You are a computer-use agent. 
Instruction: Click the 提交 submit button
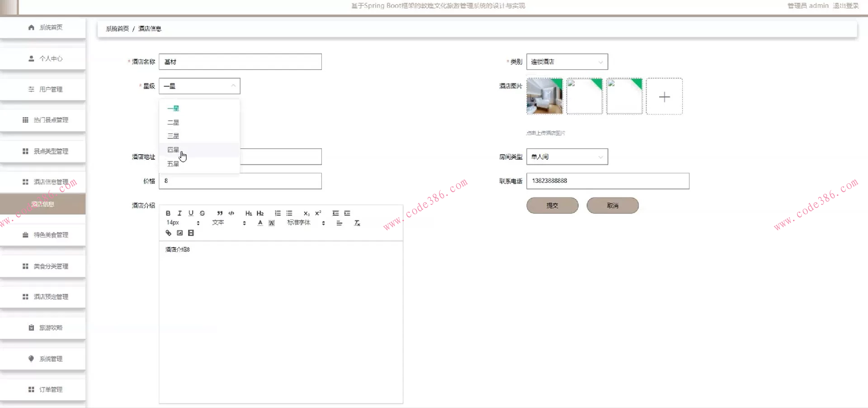click(552, 205)
